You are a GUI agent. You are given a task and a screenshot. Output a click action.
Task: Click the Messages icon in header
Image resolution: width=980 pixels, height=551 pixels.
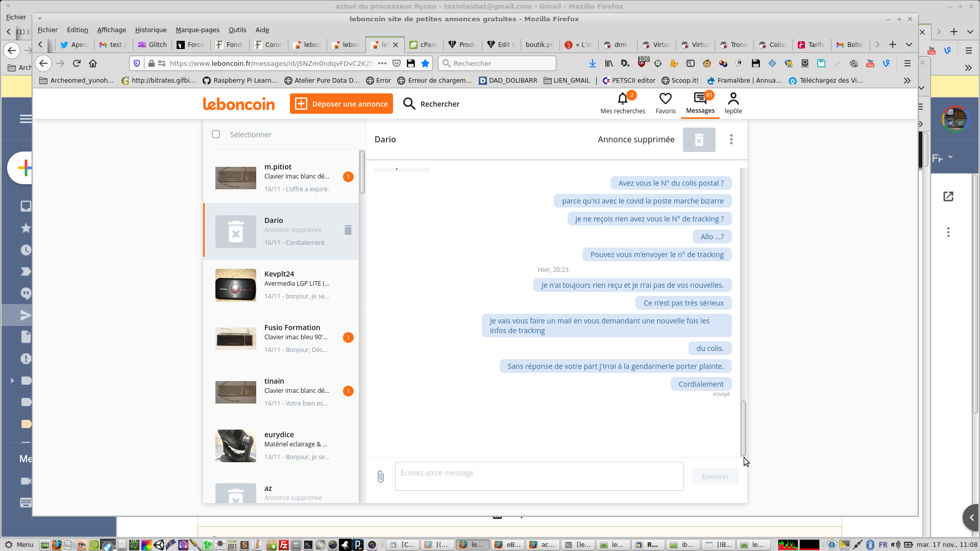pos(700,98)
